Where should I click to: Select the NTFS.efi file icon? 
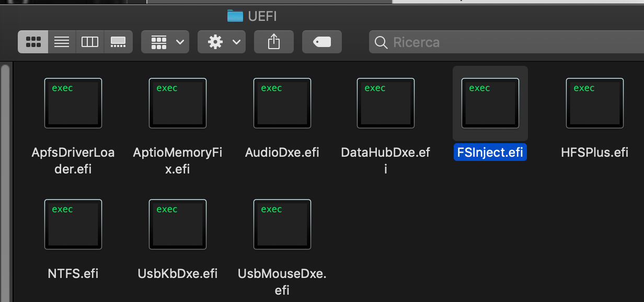click(x=73, y=225)
